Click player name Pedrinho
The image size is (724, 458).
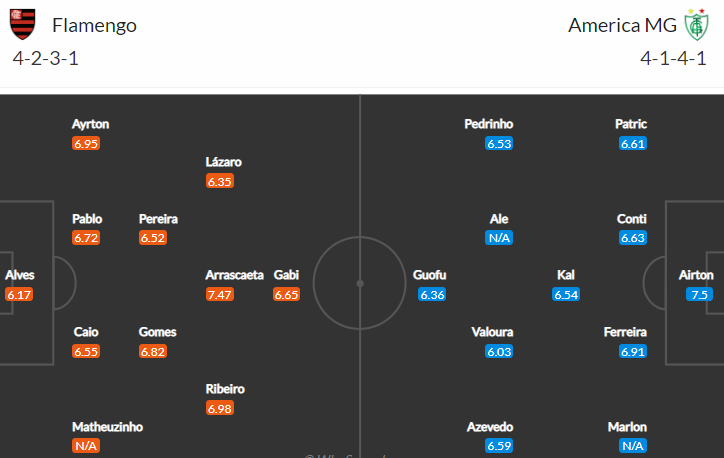(x=489, y=124)
